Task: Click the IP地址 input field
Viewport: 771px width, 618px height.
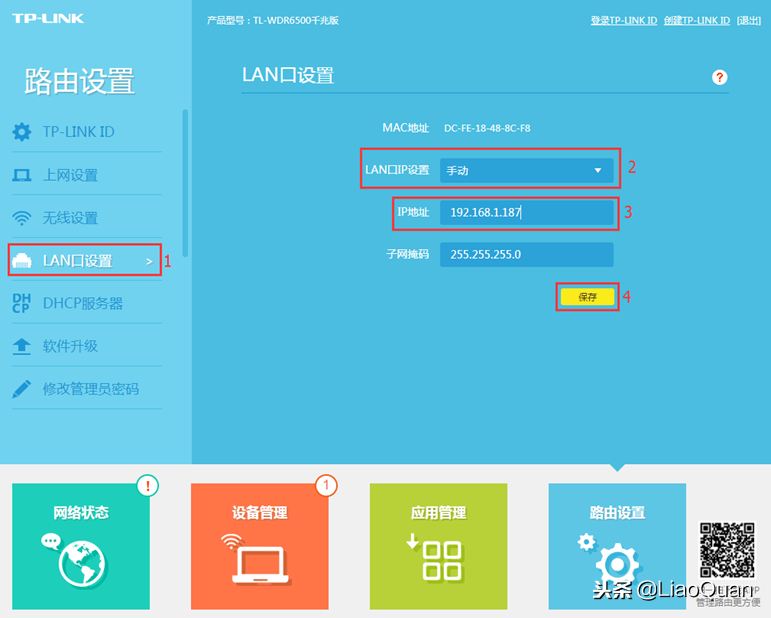Action: tap(527, 212)
